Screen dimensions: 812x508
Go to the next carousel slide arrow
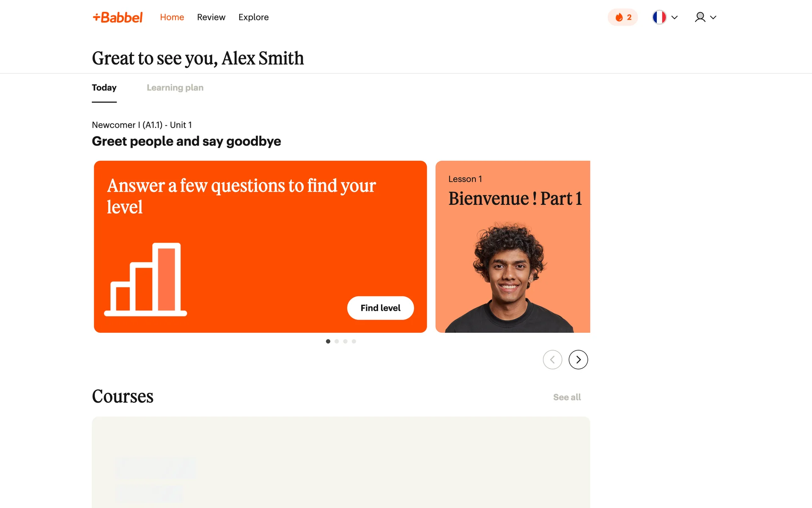tap(578, 360)
